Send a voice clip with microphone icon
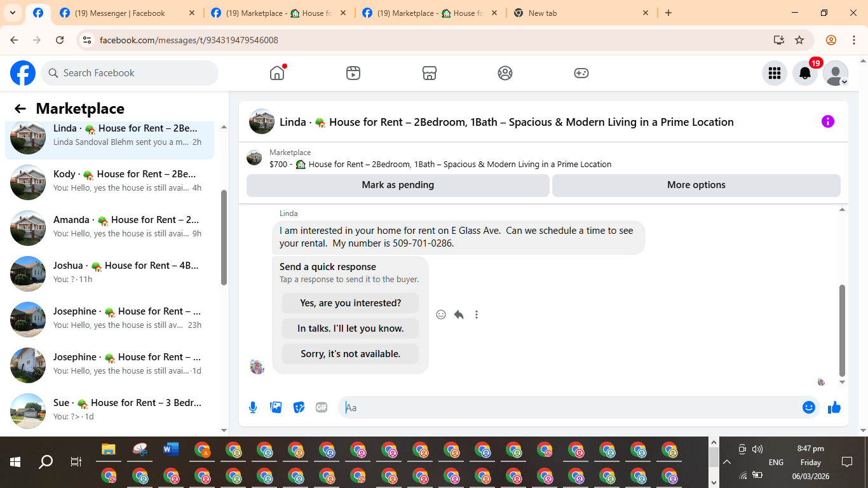The width and height of the screenshot is (868, 488). coord(253,407)
